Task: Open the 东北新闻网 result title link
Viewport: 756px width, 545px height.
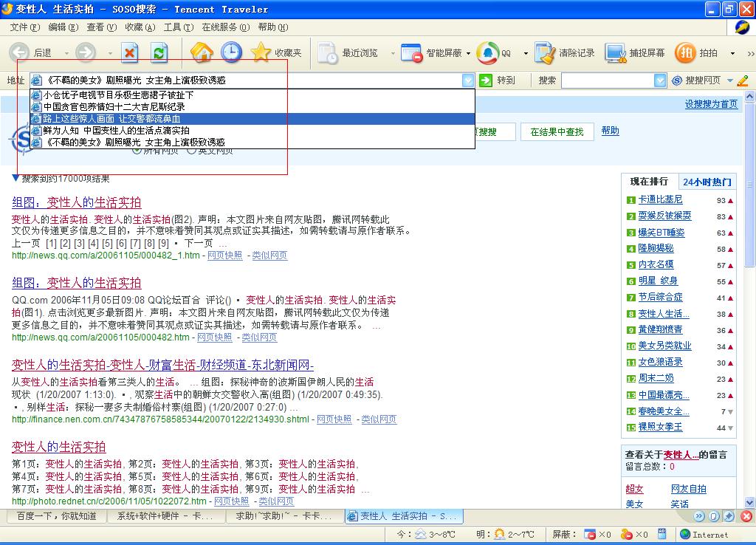Action: [x=162, y=365]
